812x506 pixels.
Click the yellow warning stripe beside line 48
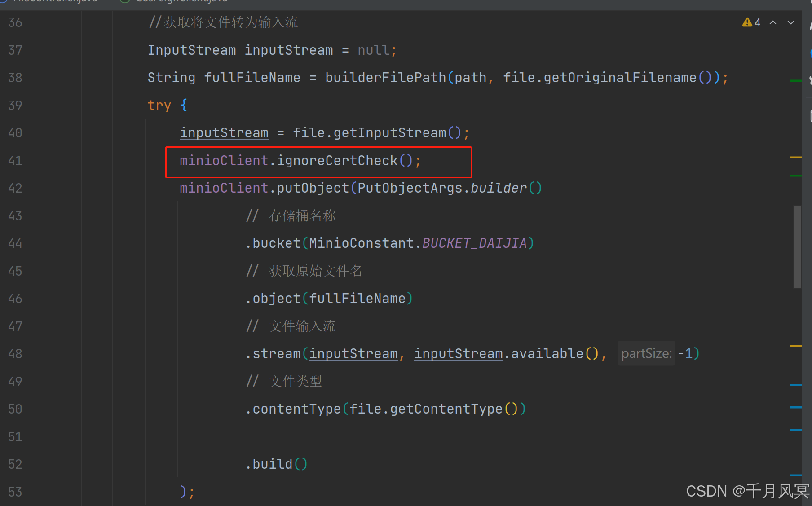coord(795,346)
